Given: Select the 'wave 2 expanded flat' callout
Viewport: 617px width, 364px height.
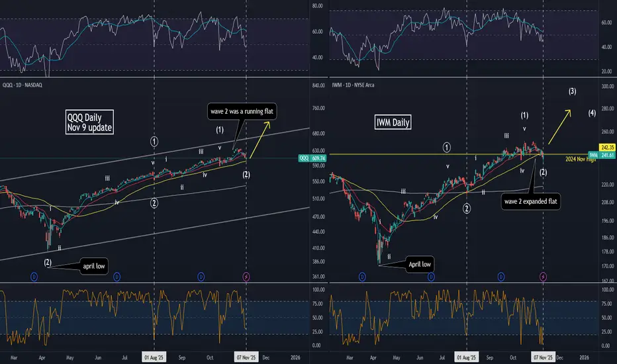Looking at the screenshot, I should 530,201.
